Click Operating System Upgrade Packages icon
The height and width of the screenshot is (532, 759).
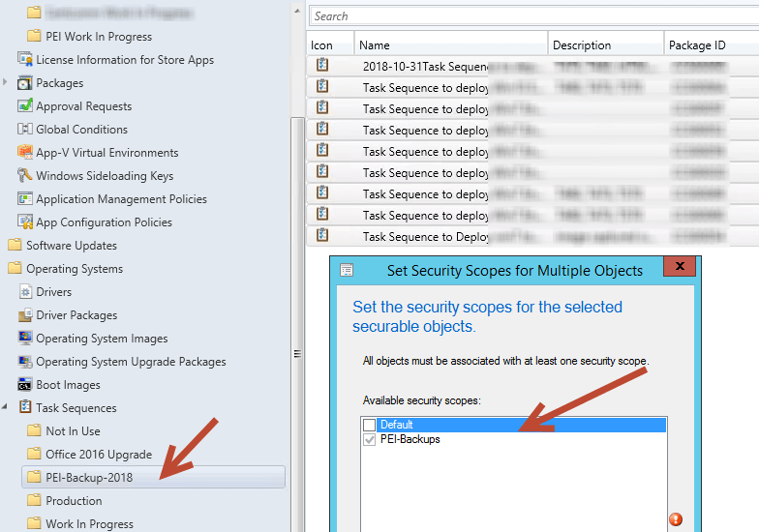coord(25,362)
